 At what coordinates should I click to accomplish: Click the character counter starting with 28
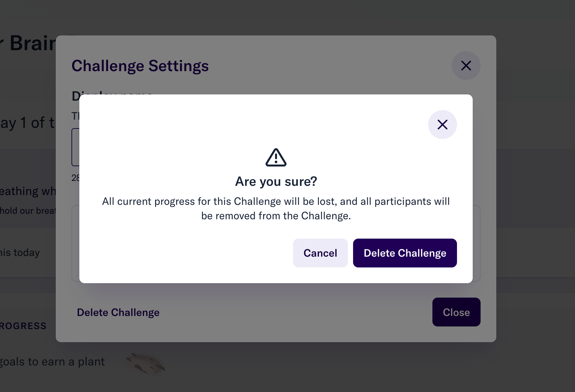(75, 178)
